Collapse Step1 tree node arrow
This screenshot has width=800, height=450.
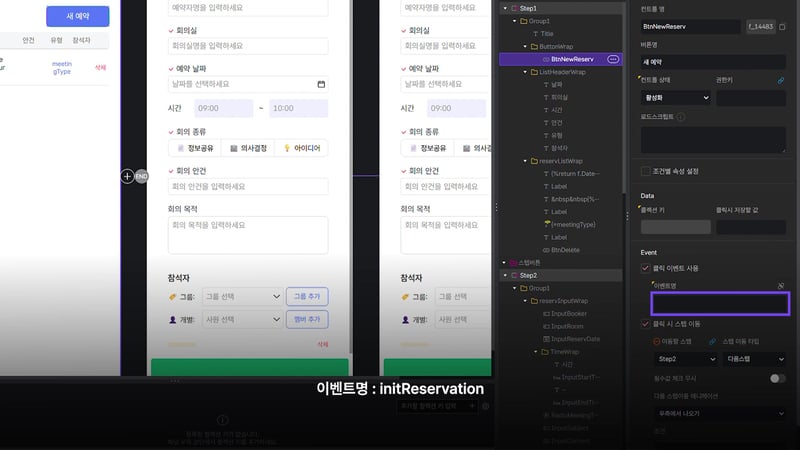click(505, 8)
